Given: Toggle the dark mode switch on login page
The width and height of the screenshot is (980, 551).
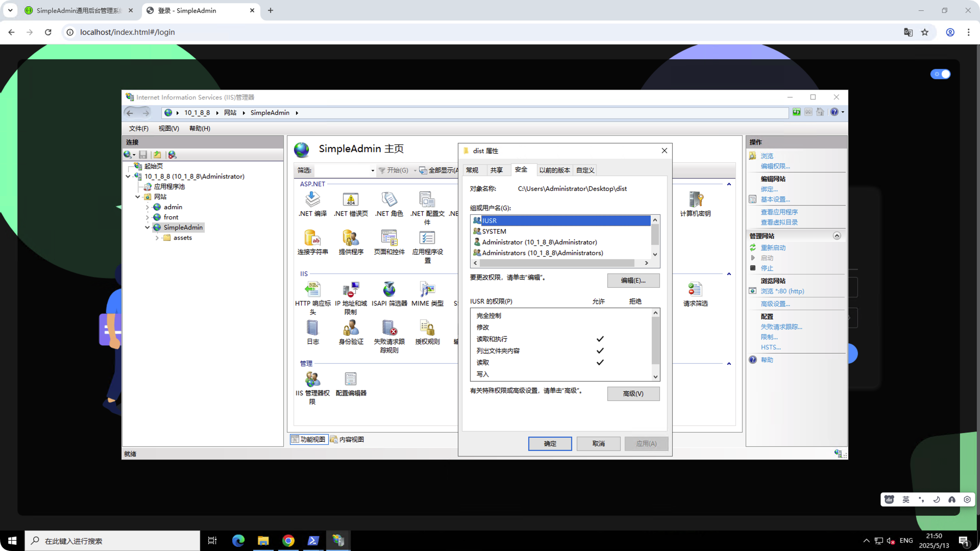Looking at the screenshot, I should click(x=940, y=74).
